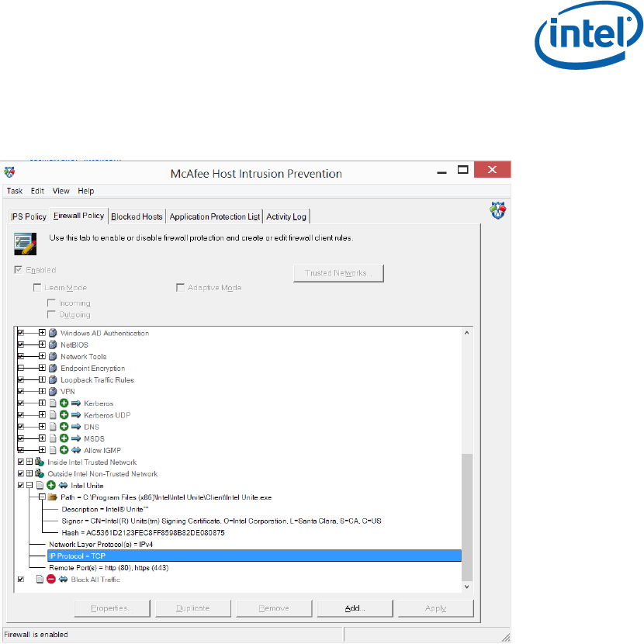Click the VPN group icon
This screenshot has height=644, width=644.
(x=53, y=391)
